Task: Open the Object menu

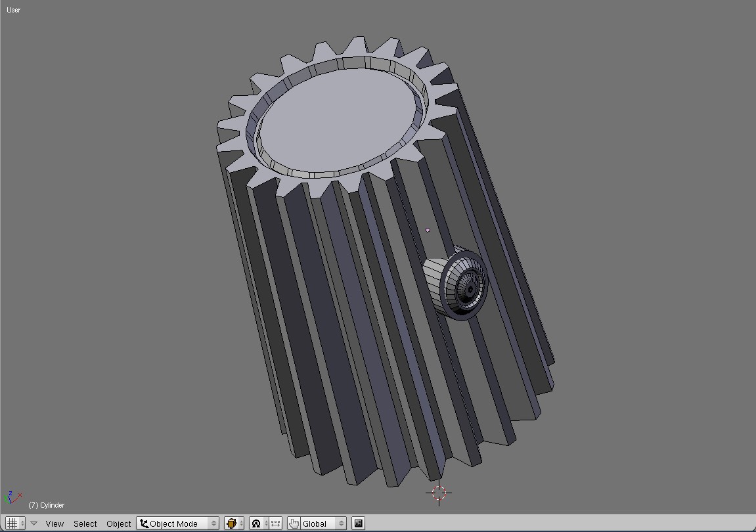Action: [119, 523]
